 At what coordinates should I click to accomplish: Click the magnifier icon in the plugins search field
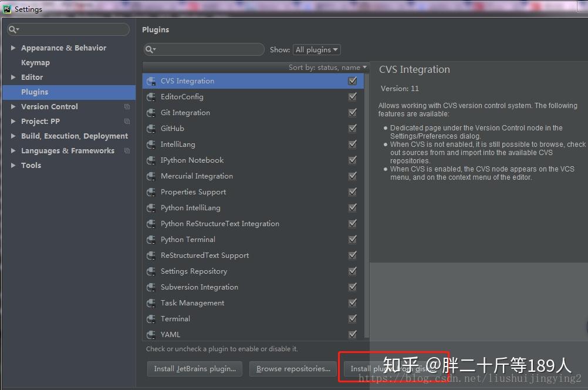[150, 49]
